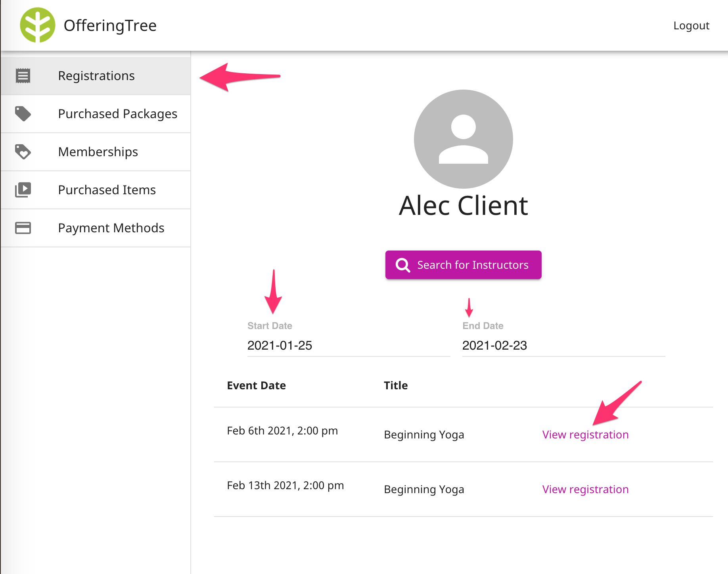Viewport: 728px width, 574px height.
Task: Click the Search for Instructors button
Action: click(x=464, y=265)
